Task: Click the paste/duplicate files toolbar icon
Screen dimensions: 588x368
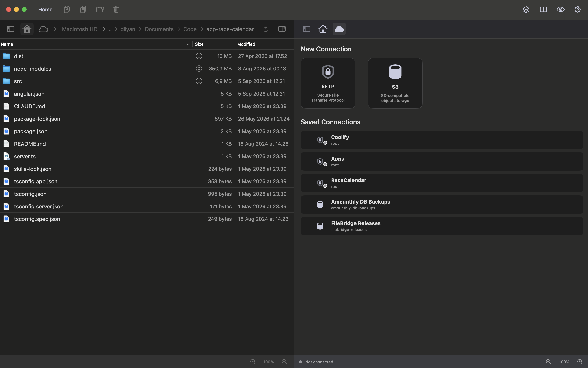Action: click(83, 9)
